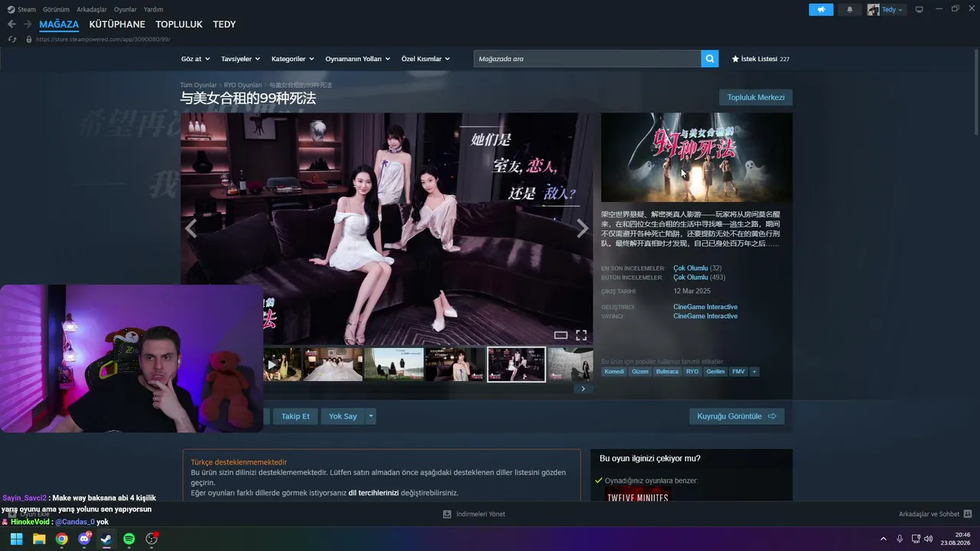The image size is (980, 551).
Task: Click the Steam forward arrow
Action: coord(28,24)
